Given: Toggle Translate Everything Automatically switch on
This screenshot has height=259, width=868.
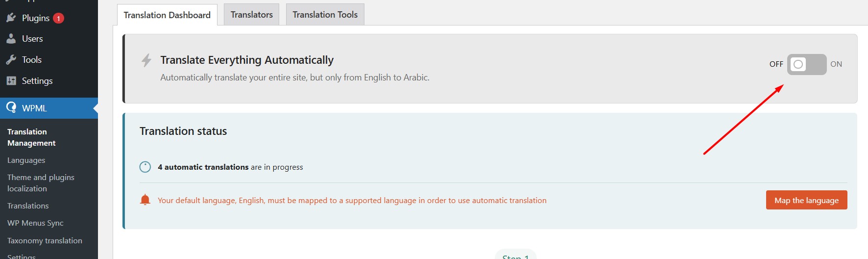Looking at the screenshot, I should click(806, 64).
